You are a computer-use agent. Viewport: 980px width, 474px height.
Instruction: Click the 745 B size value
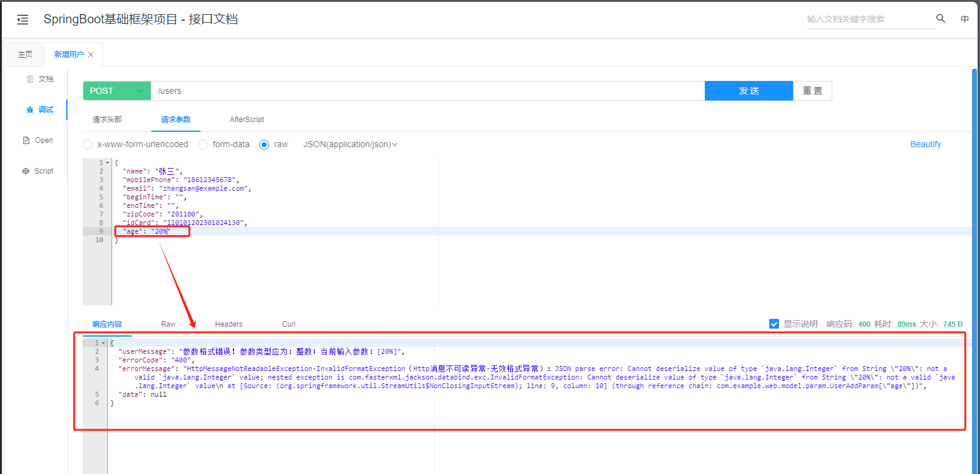[x=953, y=324]
